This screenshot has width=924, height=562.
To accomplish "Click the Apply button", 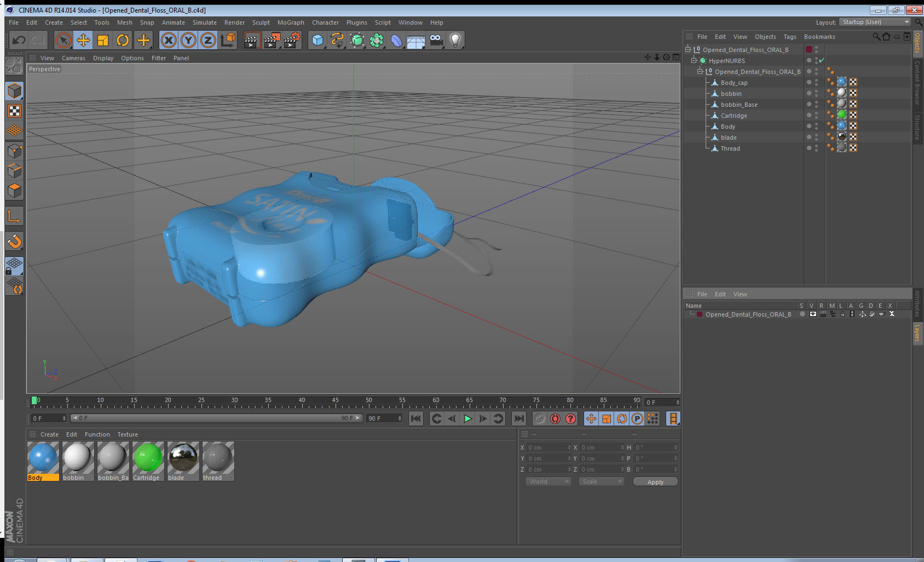I will point(655,481).
